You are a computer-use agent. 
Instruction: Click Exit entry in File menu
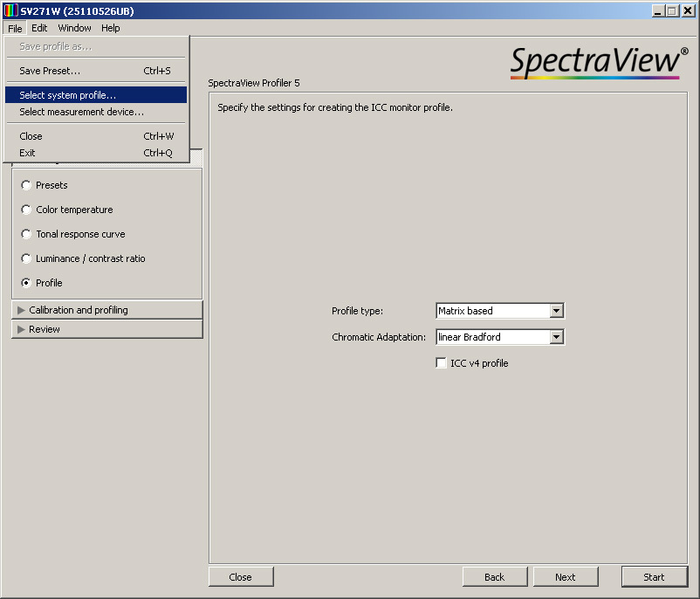(96, 153)
